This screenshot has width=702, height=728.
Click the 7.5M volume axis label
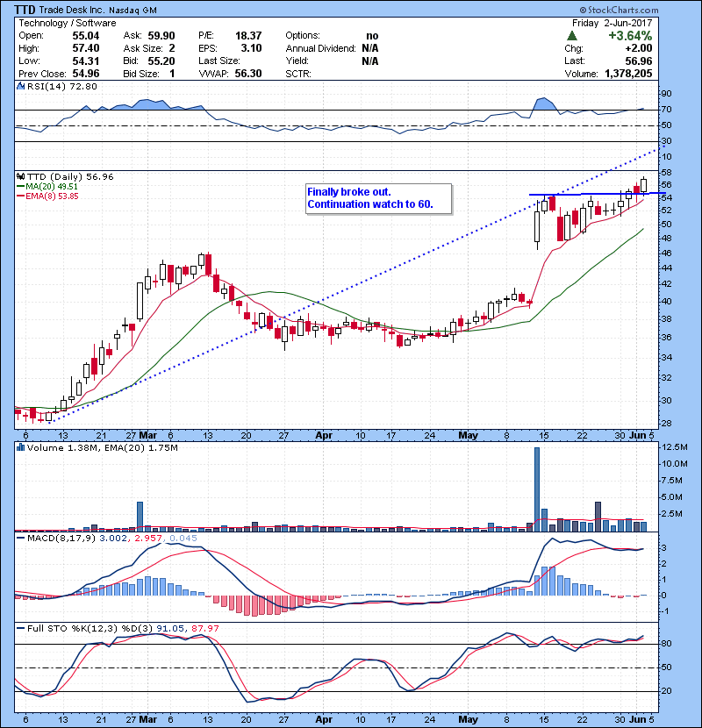pyautogui.click(x=672, y=480)
